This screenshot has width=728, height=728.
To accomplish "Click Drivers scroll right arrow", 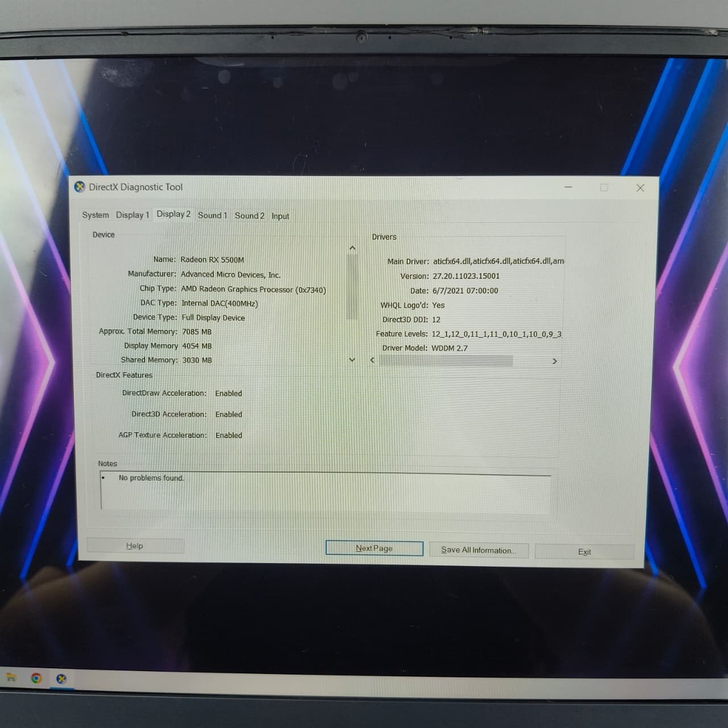I will pyautogui.click(x=555, y=361).
